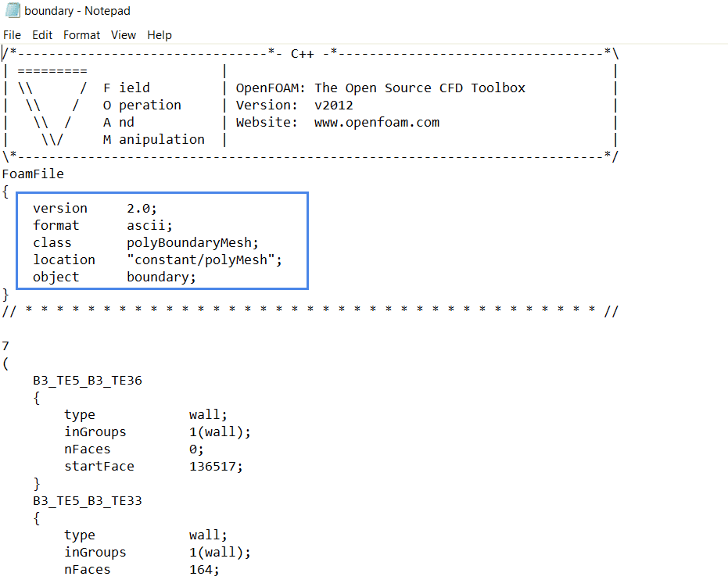Open the View menu
728x580 pixels.
point(124,35)
